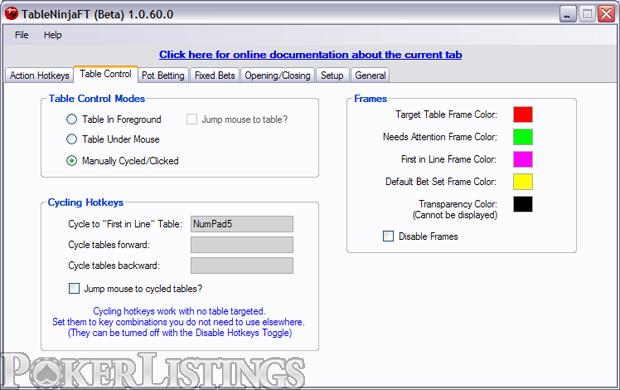Go to the Opening/Closing tab
Screen dimensions: 620x390
pos(277,75)
